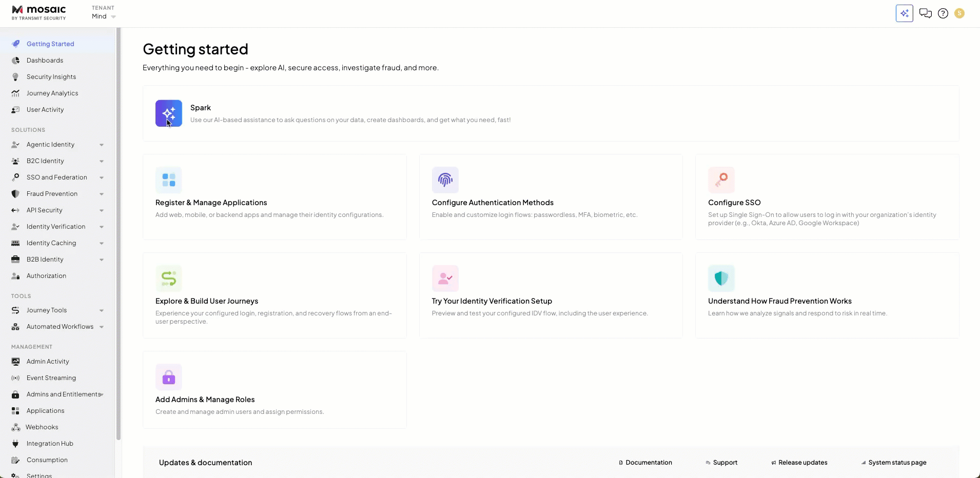The height and width of the screenshot is (478, 980).
Task: Click the Configure SSO key icon
Action: point(721,180)
